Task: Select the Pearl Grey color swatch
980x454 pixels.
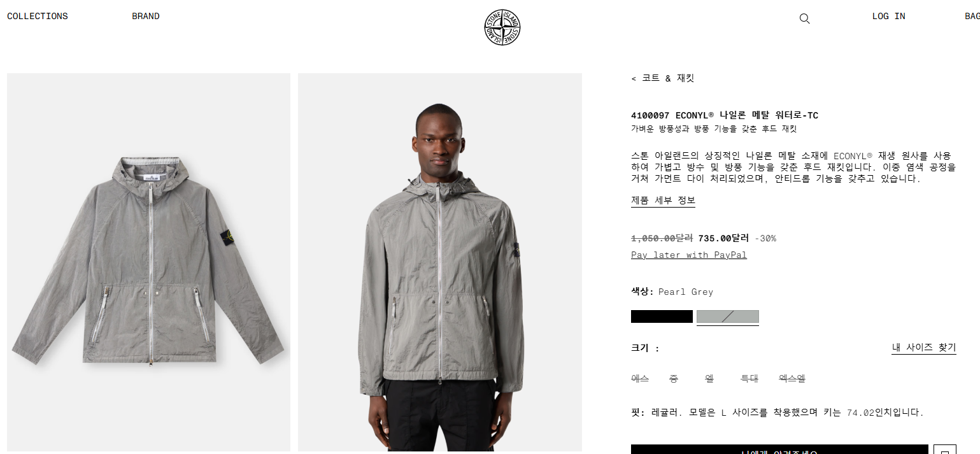Action: point(728,316)
